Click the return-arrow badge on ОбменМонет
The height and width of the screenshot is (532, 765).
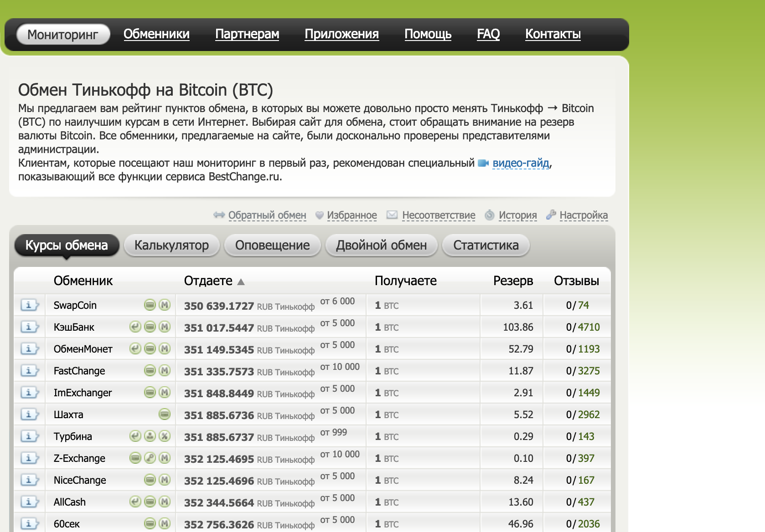pos(135,348)
